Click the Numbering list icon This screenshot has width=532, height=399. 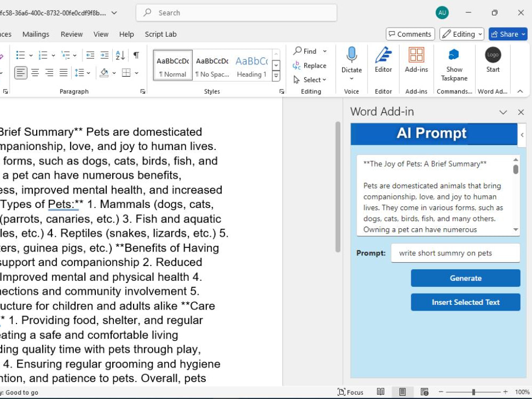tap(43, 55)
